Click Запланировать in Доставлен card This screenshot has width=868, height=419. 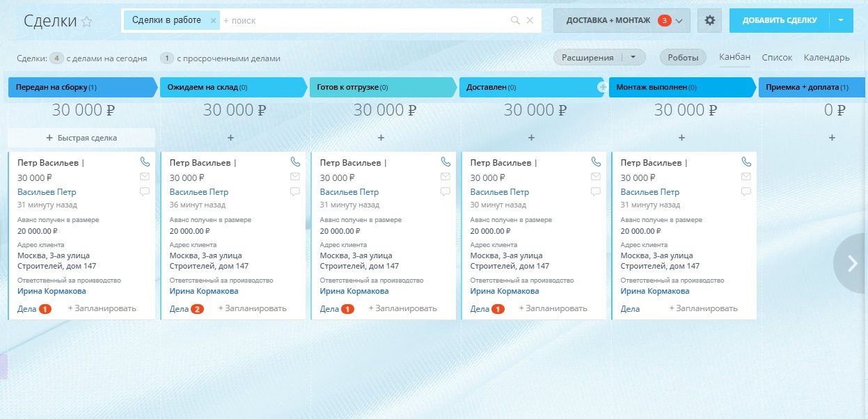553,308
